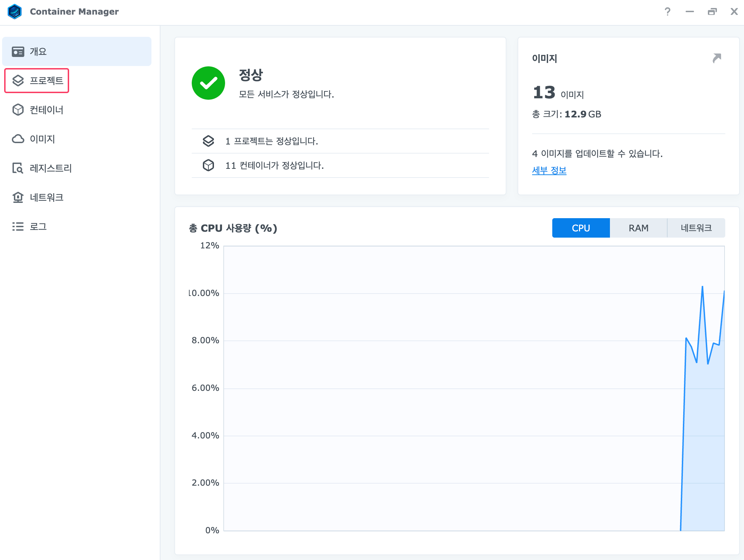Go to 이미지 cloud icon in sidebar
Screen dimensions: 744x560
18,139
